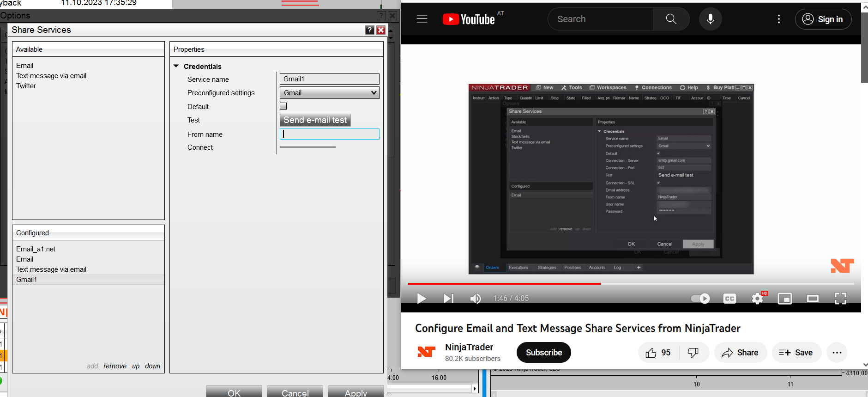Screen dimensions: 868x397
Task: Skip to the next video
Action: (448, 299)
